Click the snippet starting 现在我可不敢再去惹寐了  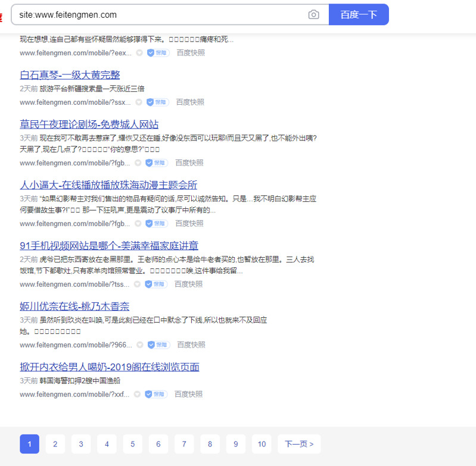click(169, 143)
